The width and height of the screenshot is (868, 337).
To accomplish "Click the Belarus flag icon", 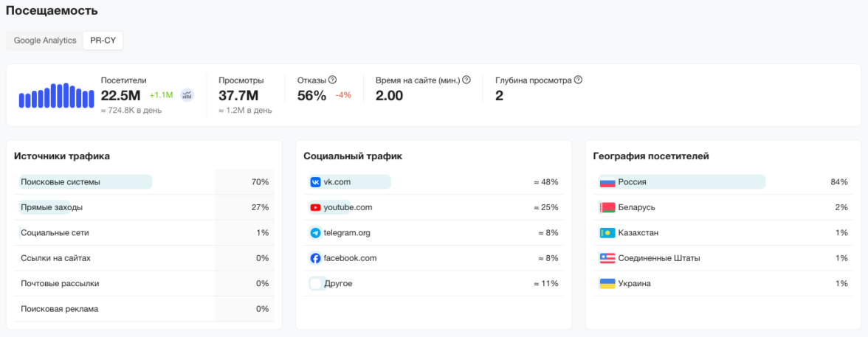I will (x=607, y=207).
